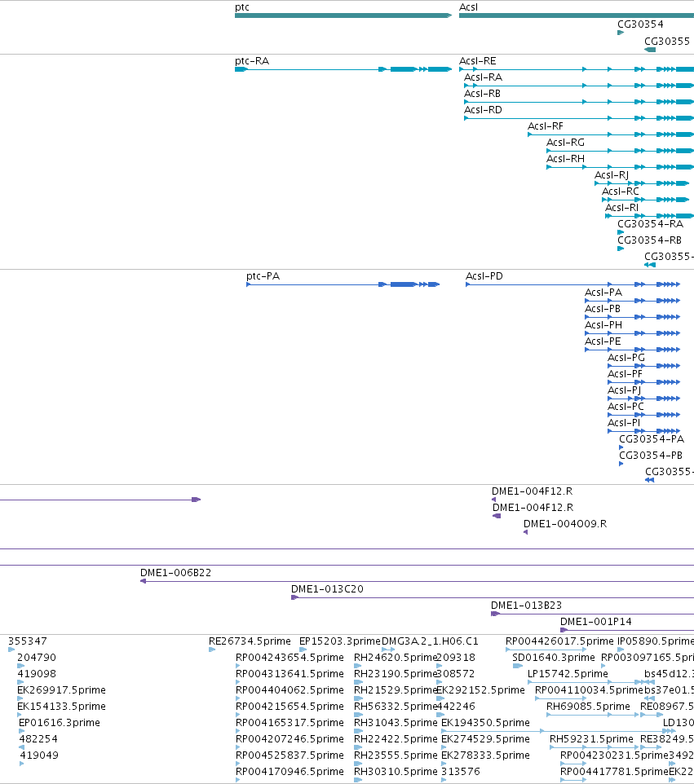Click the Acsl-PI protein label

624,422
